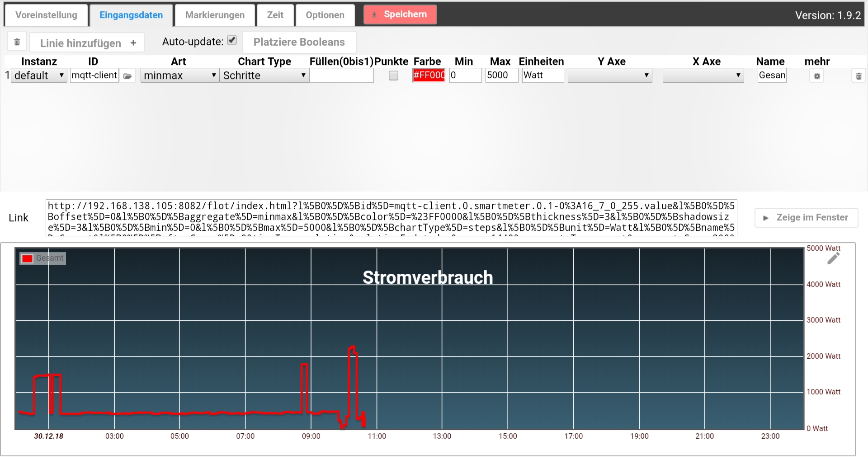Click the 4000 Watt axis label
Screen dimensions: 868x459
(x=823, y=284)
